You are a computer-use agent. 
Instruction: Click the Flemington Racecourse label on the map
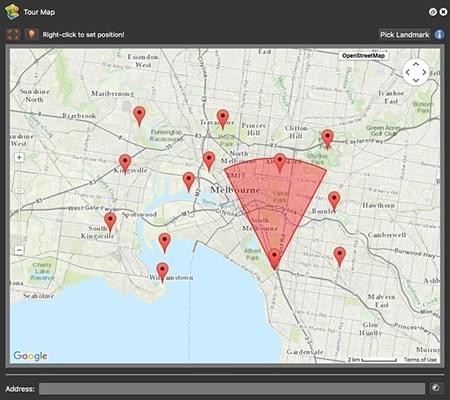(166, 135)
